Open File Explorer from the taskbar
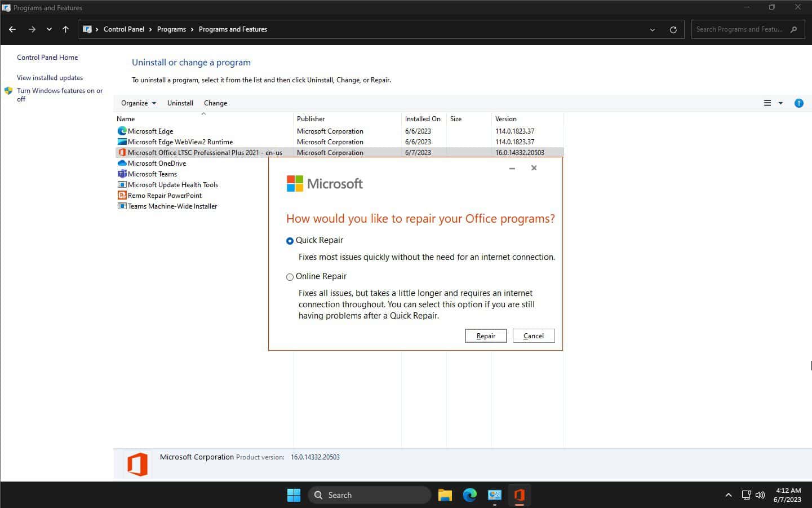This screenshot has height=508, width=812. [x=445, y=495]
